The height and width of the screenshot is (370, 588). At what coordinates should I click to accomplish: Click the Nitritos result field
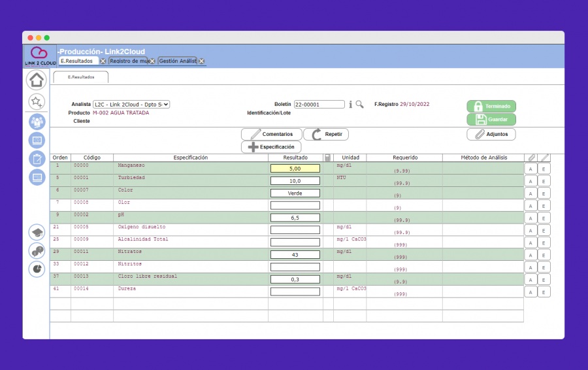(x=295, y=267)
